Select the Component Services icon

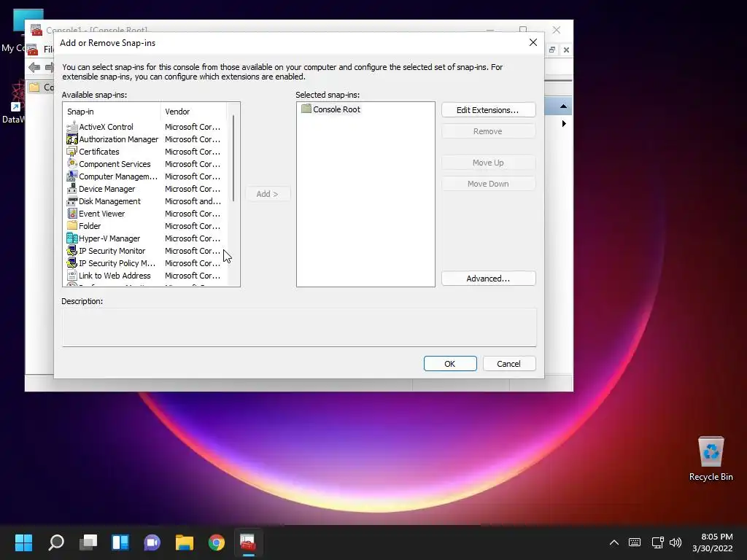(x=72, y=164)
